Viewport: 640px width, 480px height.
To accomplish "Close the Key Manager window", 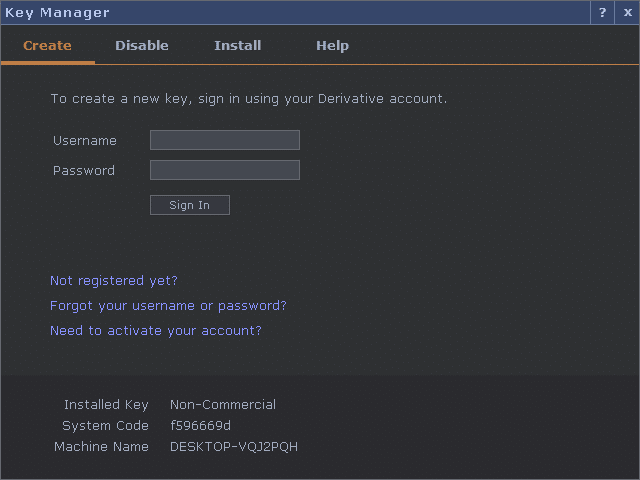I will pyautogui.click(x=627, y=13).
